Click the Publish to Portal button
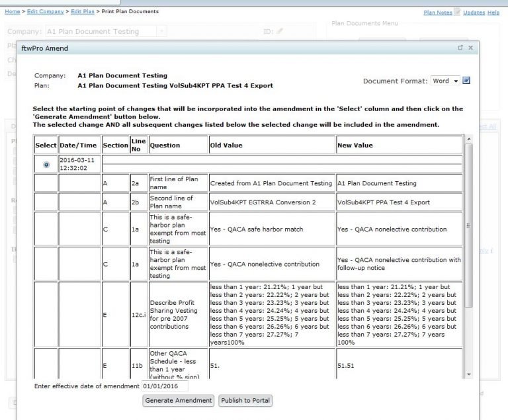Image resolution: width=508 pixels, height=420 pixels. coord(245,400)
